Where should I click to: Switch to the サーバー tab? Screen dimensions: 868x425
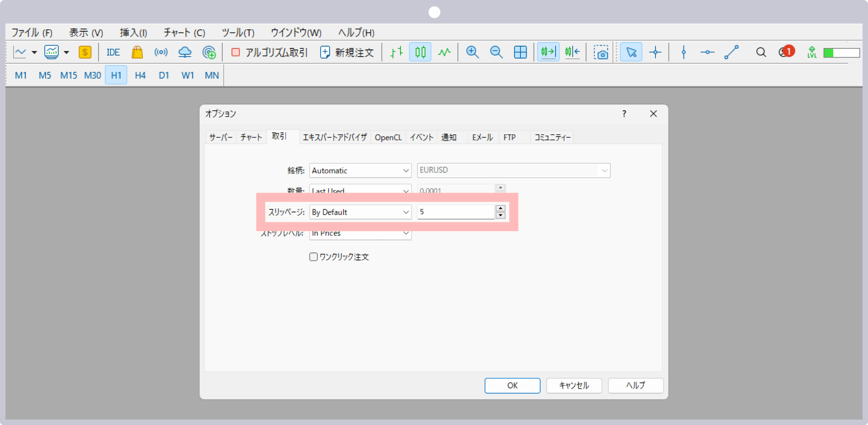point(221,137)
